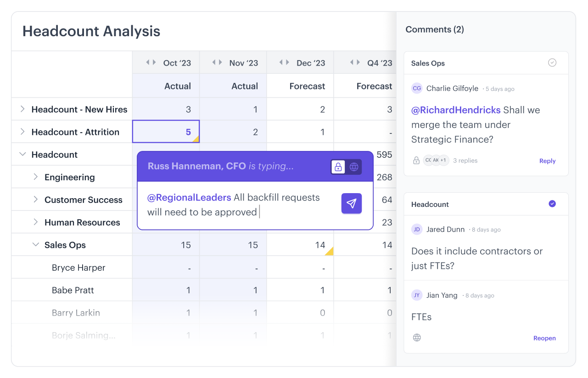Click Charlie Gilfoyle's CG avatar
Image resolution: width=588 pixels, height=378 pixels.
(x=417, y=89)
